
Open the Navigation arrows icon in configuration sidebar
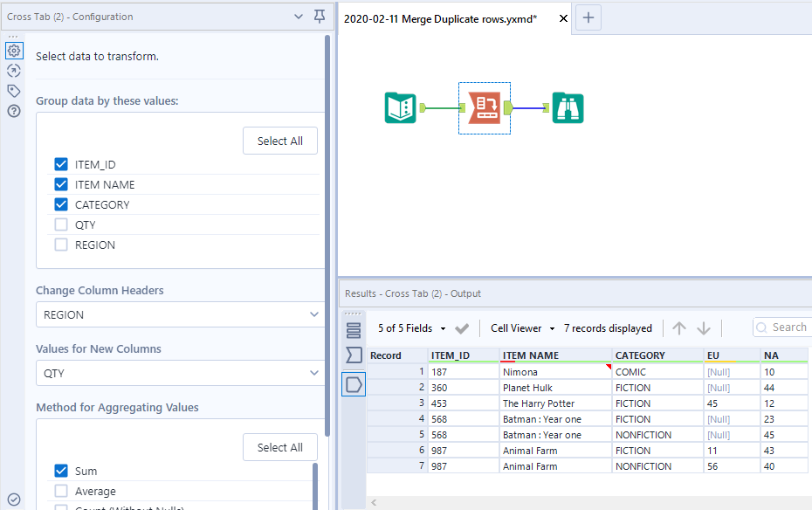(x=14, y=71)
